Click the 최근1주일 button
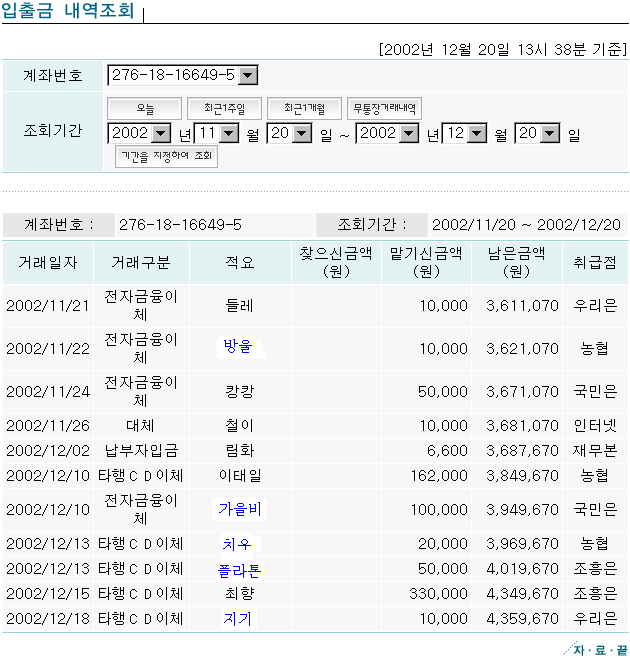The image size is (630, 660). click(225, 108)
